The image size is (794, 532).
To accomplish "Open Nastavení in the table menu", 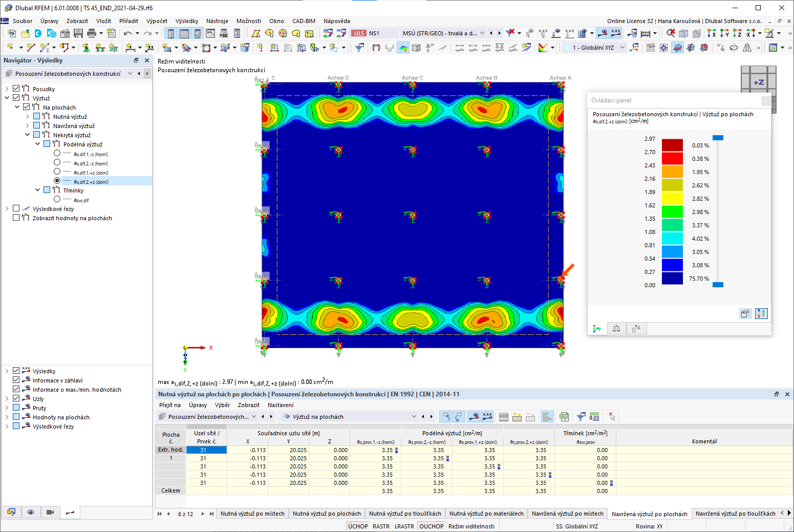I will coord(281,405).
